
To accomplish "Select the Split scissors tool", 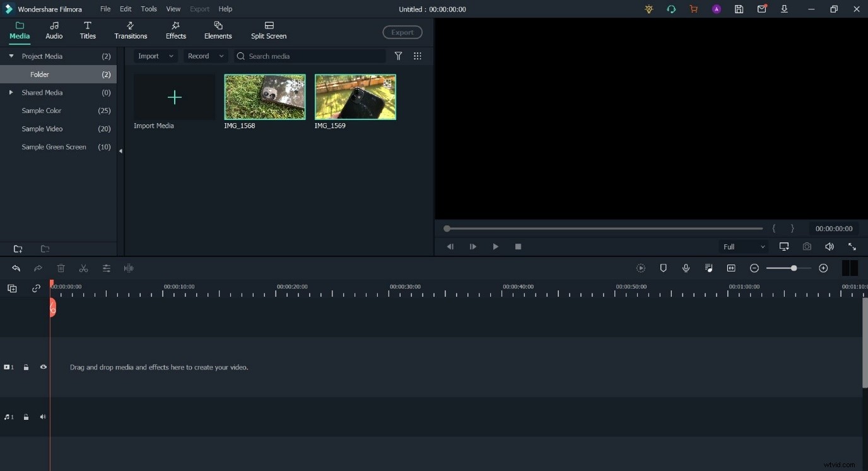I will point(83,268).
